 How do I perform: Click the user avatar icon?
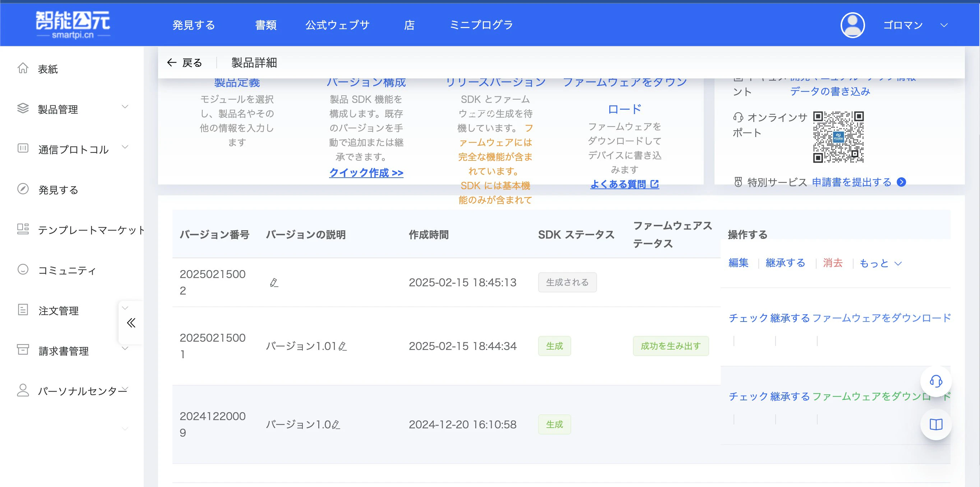point(852,25)
